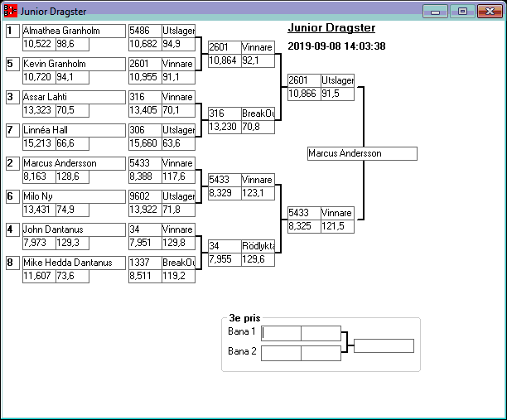The image size is (507, 420).
Task: Click the final winner Marcus Andersson box
Action: (361, 153)
